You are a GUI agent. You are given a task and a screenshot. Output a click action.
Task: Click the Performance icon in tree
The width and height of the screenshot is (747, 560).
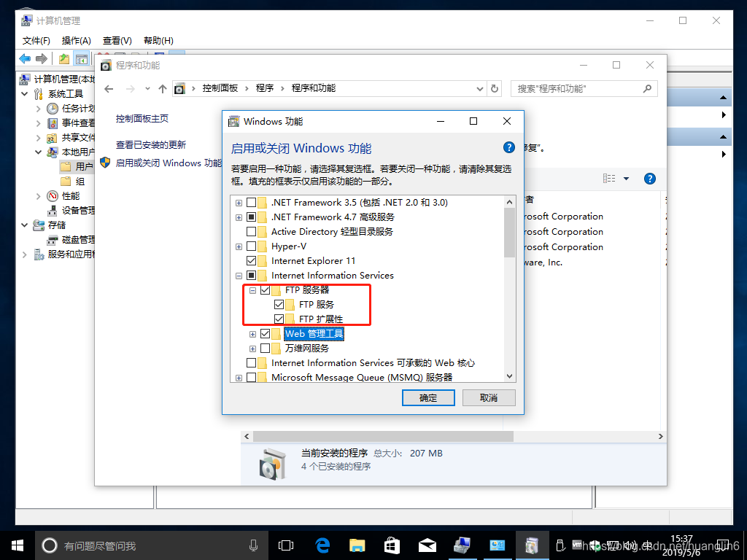coord(53,196)
